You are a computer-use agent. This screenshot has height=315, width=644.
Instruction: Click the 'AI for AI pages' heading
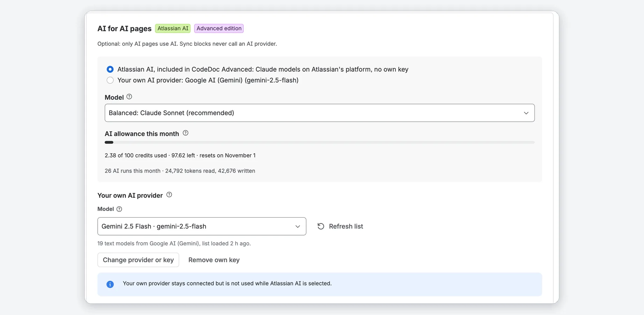point(124,28)
